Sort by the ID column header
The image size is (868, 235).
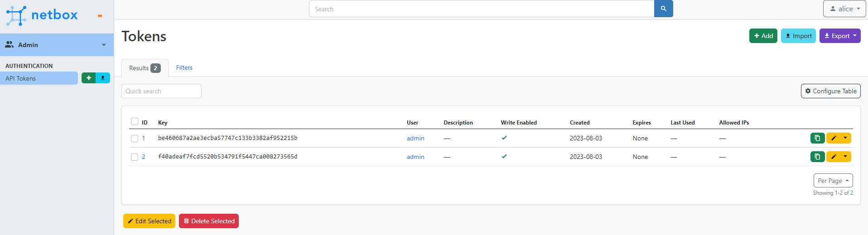[145, 123]
